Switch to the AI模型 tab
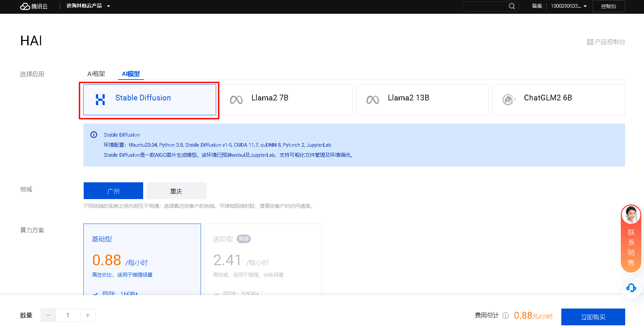Image resolution: width=644 pixels, height=328 pixels. pyautogui.click(x=131, y=74)
